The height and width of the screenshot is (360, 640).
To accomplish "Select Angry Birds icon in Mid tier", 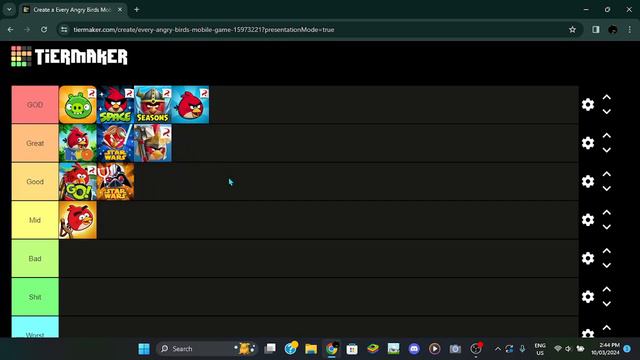I will tap(78, 220).
